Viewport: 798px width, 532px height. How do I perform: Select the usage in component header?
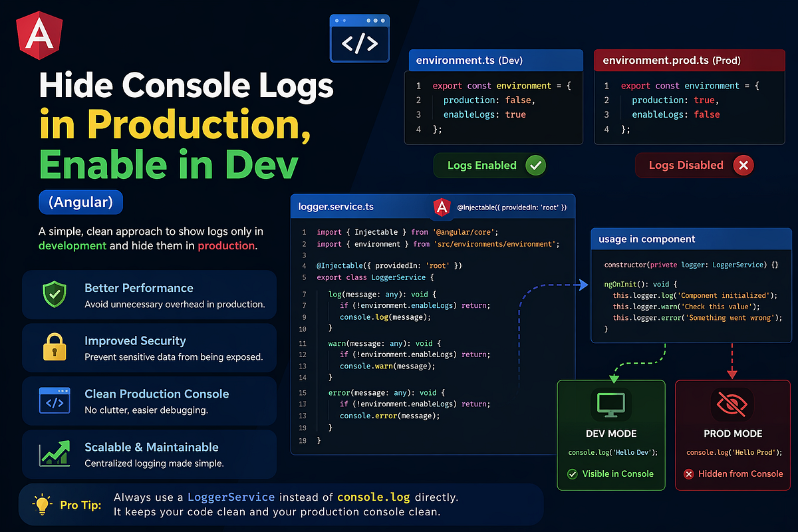point(691,239)
